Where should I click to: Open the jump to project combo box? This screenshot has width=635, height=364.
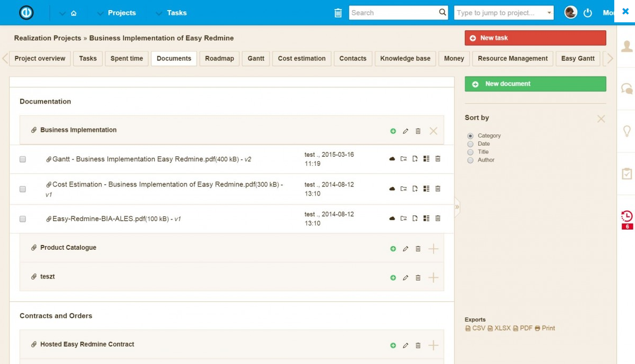(504, 13)
